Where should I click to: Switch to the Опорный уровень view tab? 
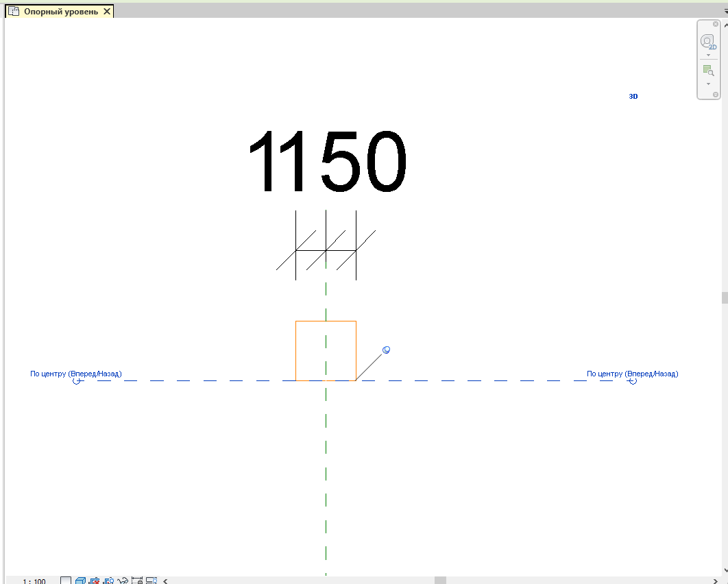coord(61,12)
